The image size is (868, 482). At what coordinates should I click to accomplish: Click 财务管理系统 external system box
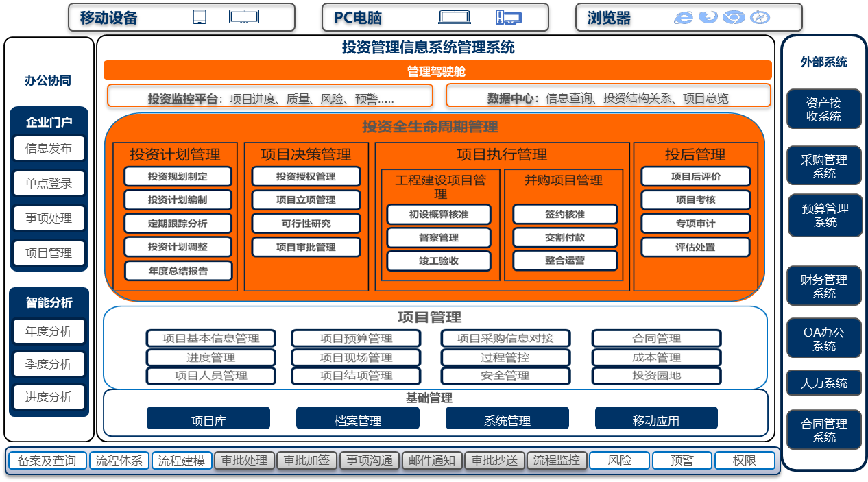click(x=823, y=286)
